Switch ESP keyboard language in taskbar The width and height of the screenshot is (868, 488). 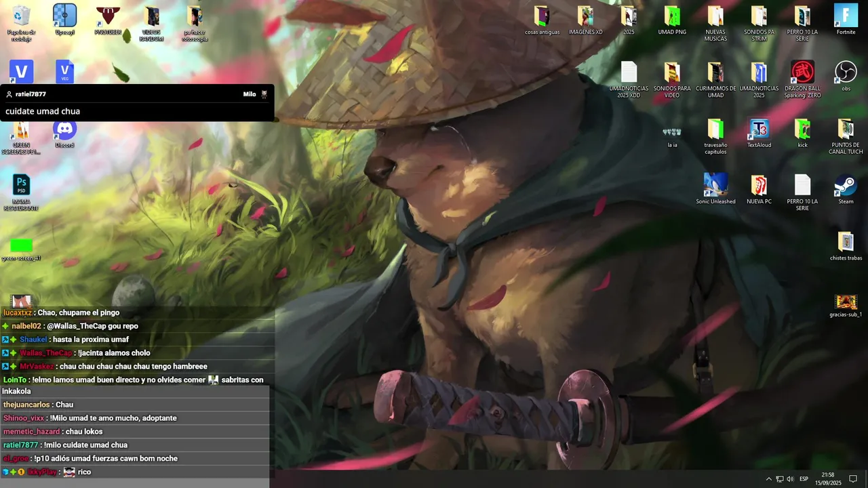[804, 479]
